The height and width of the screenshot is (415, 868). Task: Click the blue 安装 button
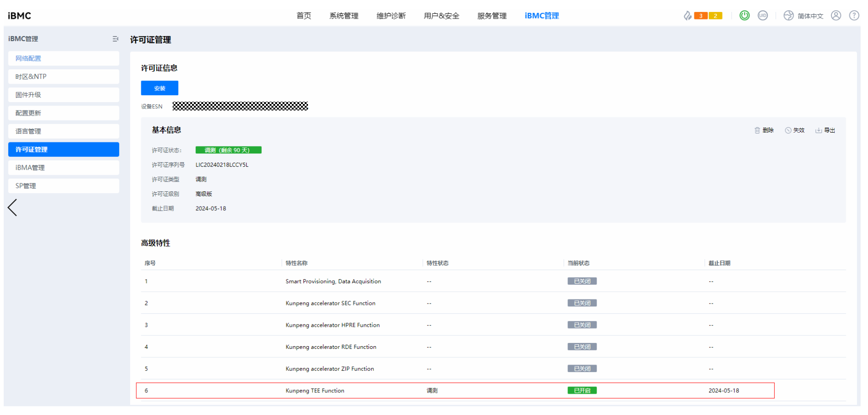tap(160, 88)
